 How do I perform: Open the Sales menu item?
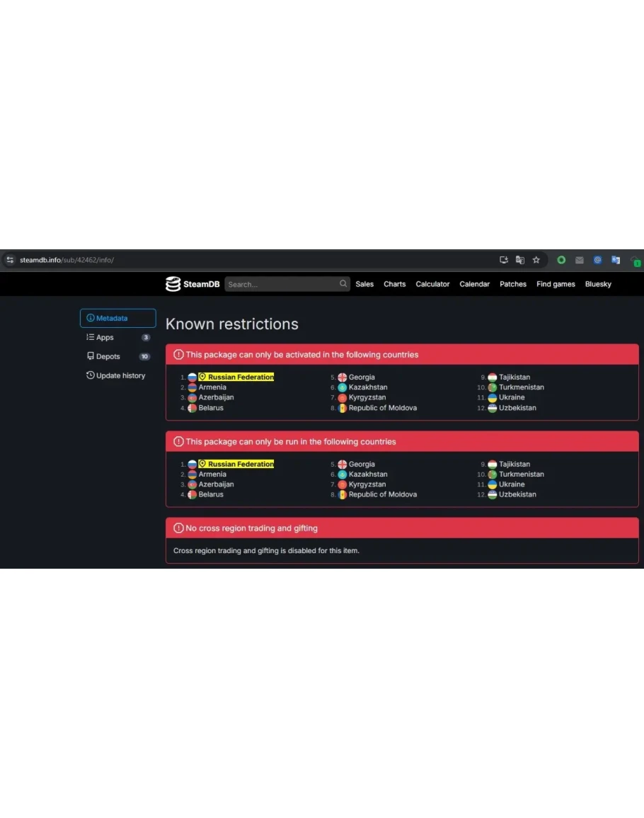pos(364,284)
